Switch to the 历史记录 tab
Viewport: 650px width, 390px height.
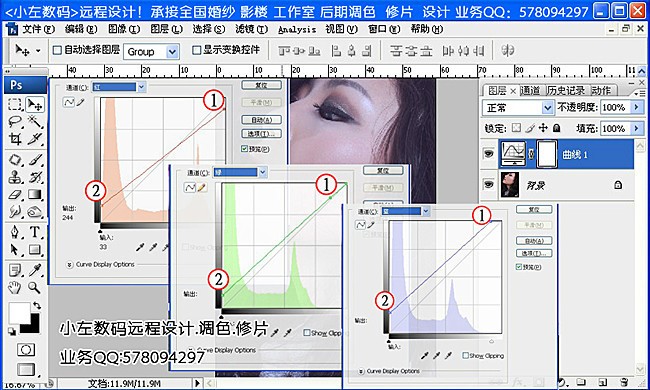(x=566, y=90)
